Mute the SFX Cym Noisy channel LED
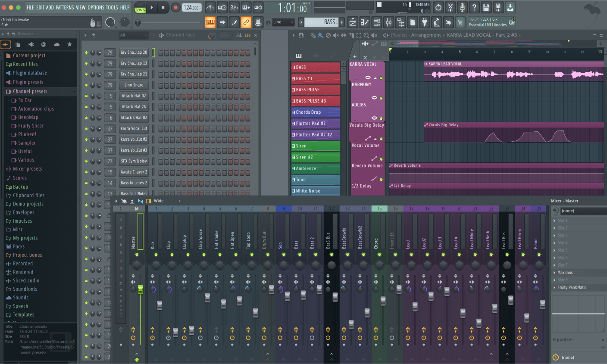Viewport: 607px width, 364px height. tap(86, 161)
